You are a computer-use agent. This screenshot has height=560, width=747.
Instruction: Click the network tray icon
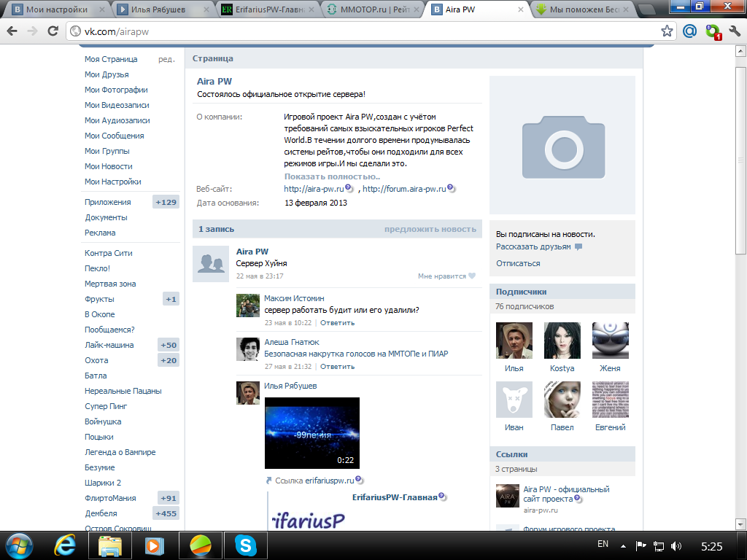click(x=659, y=546)
